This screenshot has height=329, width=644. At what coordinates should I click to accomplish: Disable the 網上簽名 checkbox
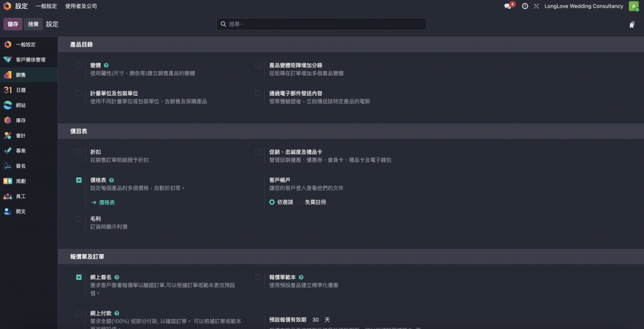point(79,277)
